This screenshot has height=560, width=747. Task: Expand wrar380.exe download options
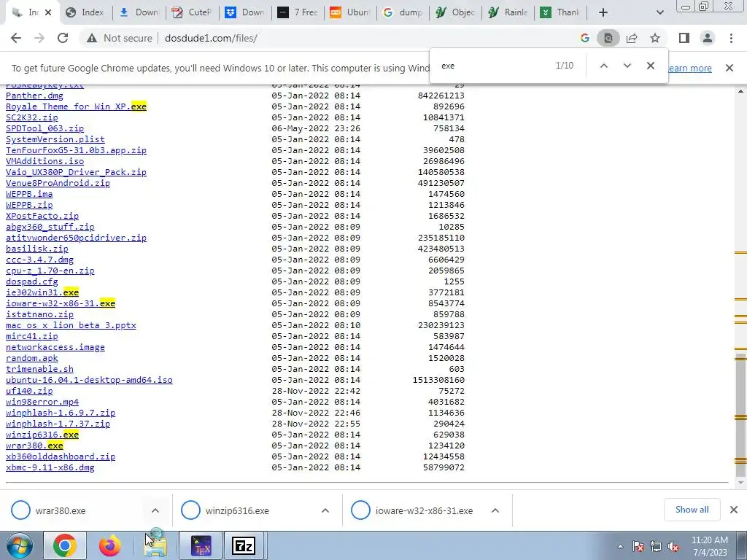pos(155,510)
